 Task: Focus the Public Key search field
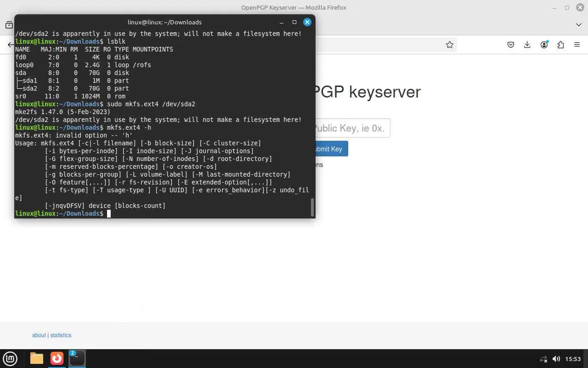(x=352, y=128)
